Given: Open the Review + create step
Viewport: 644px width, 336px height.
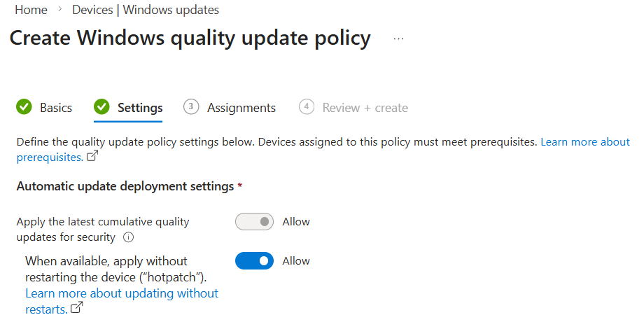Looking at the screenshot, I should [x=365, y=108].
